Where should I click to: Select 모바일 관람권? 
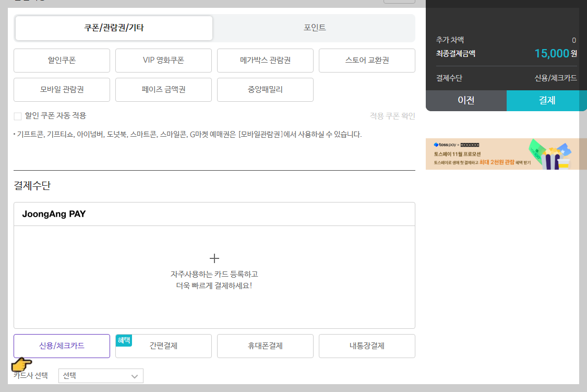[62, 89]
